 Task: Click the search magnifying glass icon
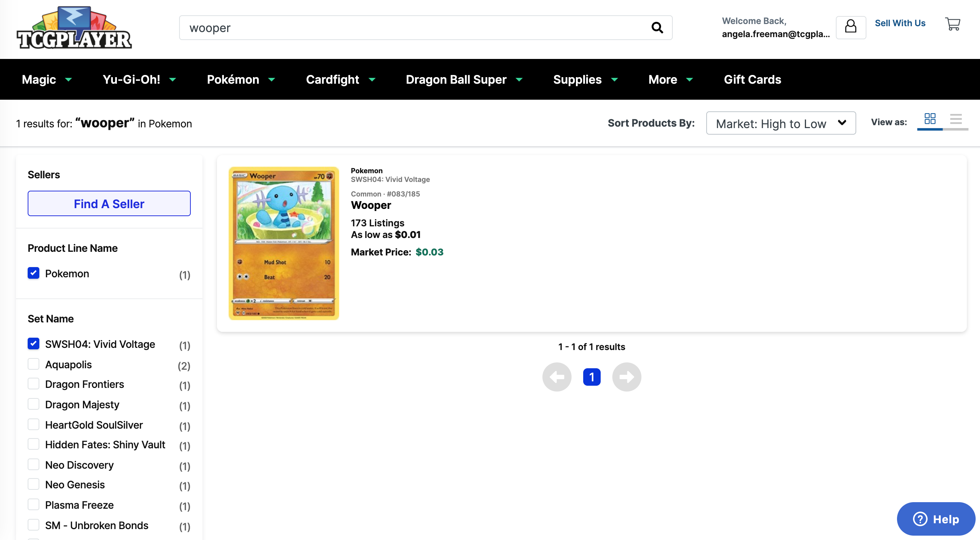(657, 28)
